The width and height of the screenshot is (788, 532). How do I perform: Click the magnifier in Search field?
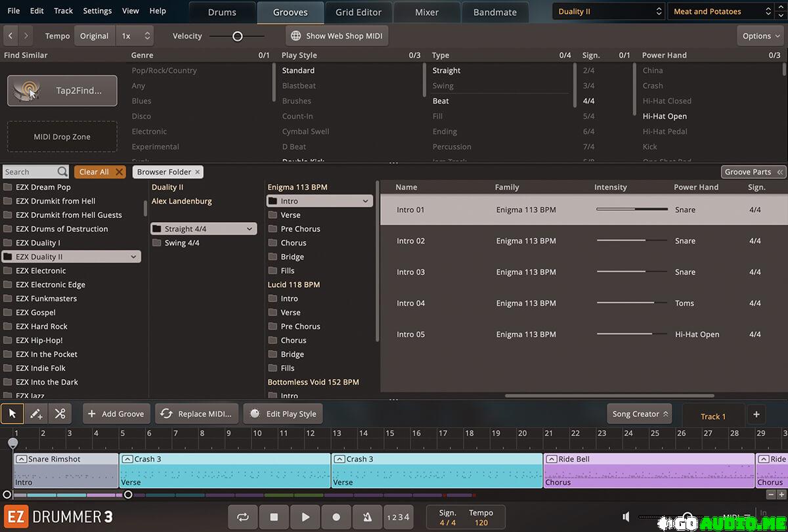pos(62,172)
